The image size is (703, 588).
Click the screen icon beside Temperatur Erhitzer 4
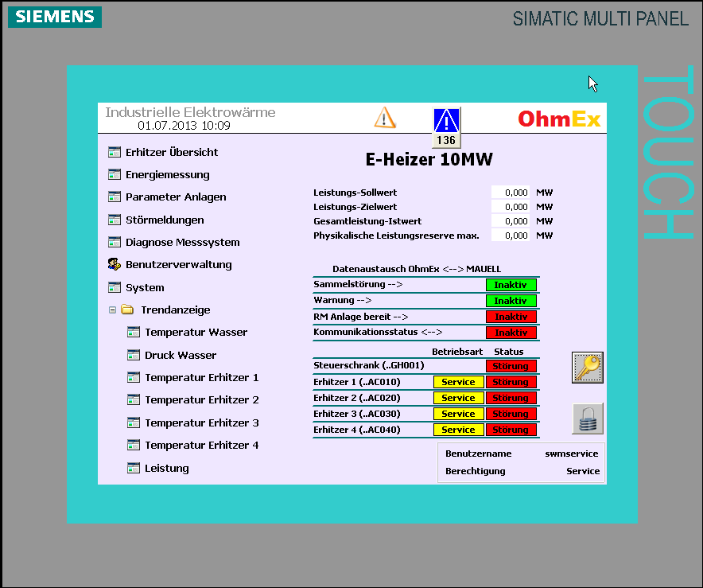134,445
